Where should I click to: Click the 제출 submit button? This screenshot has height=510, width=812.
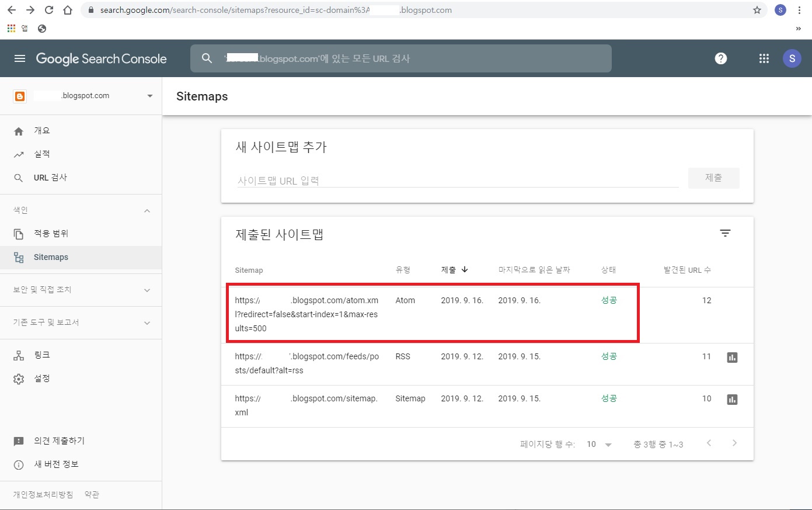(x=713, y=178)
